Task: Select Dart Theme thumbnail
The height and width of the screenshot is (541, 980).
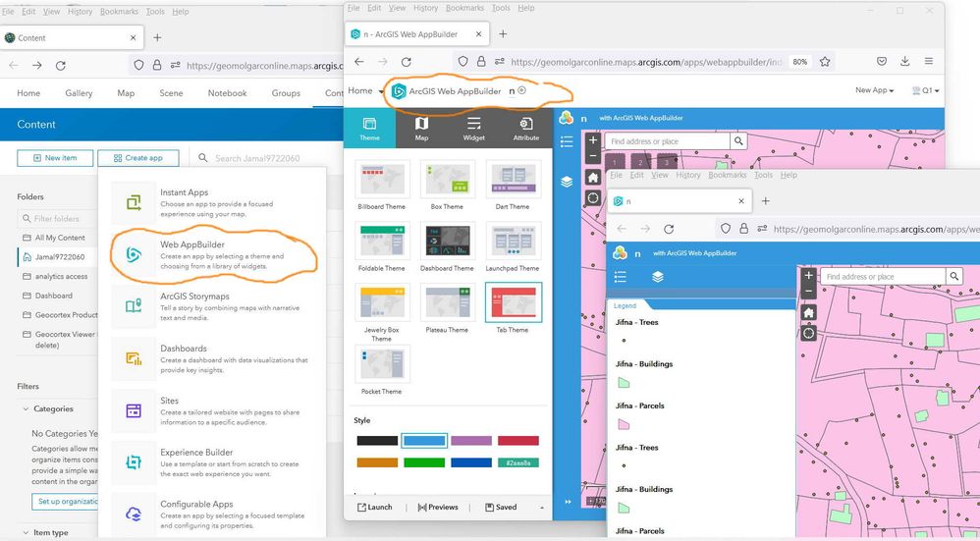Action: pyautogui.click(x=513, y=180)
